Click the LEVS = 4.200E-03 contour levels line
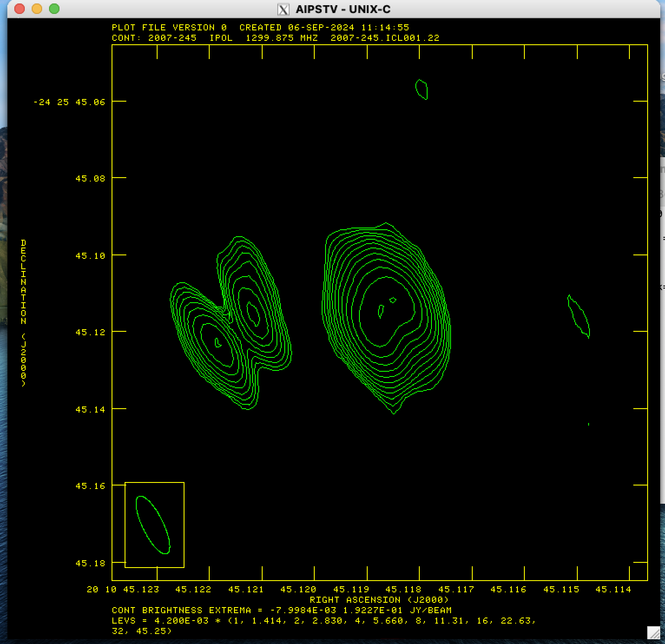Viewport: 665px width, 644px height. (x=323, y=621)
